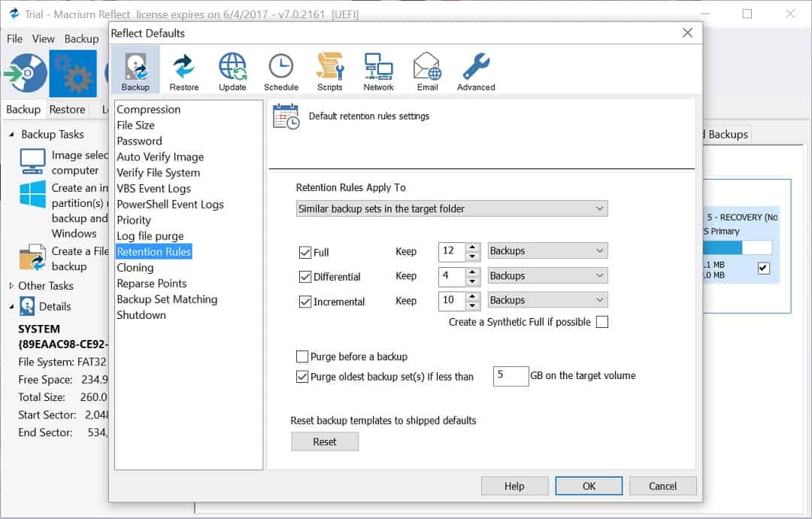Open the Restore defaults section icon
This screenshot has width=812, height=519.
[184, 71]
